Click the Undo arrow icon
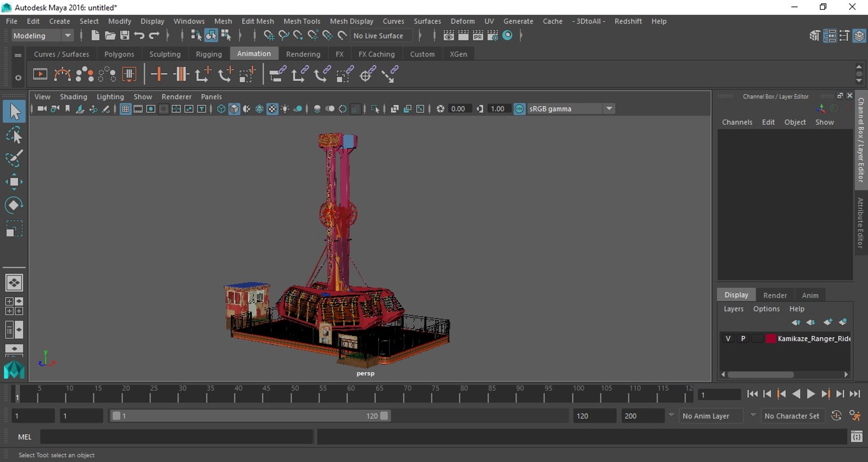This screenshot has width=868, height=462. click(x=139, y=35)
